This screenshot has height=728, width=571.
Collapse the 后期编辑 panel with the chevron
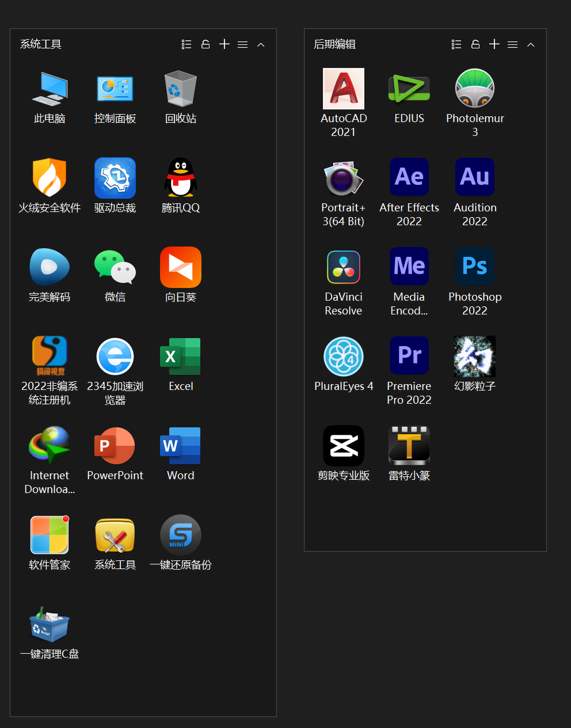coord(531,44)
